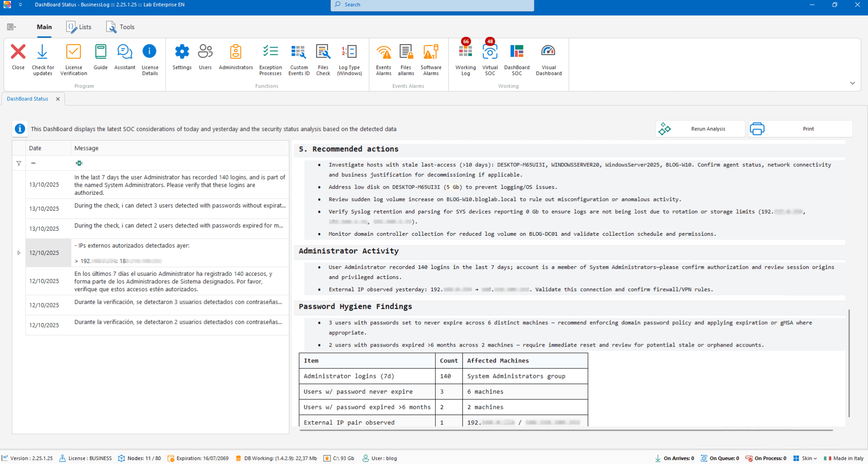Click the vertical scrollbar of analysis panel
This screenshot has width=868, height=466.
click(848, 363)
